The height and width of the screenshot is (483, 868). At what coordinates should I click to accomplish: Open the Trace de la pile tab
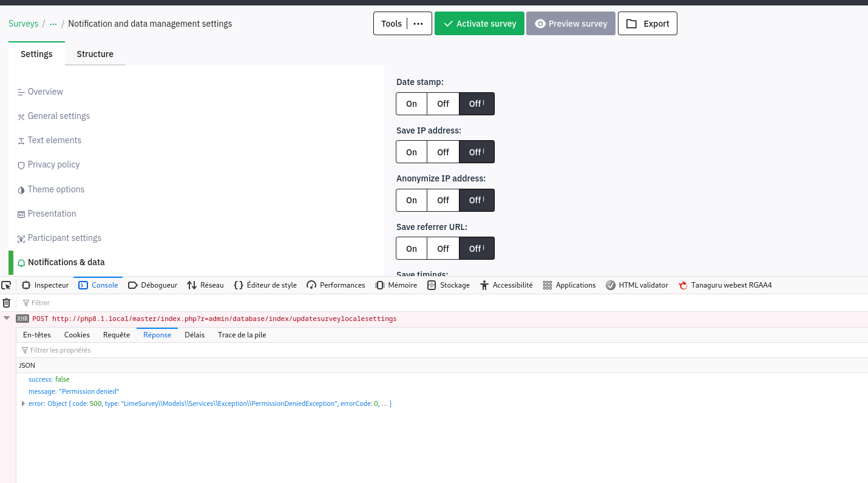(242, 335)
